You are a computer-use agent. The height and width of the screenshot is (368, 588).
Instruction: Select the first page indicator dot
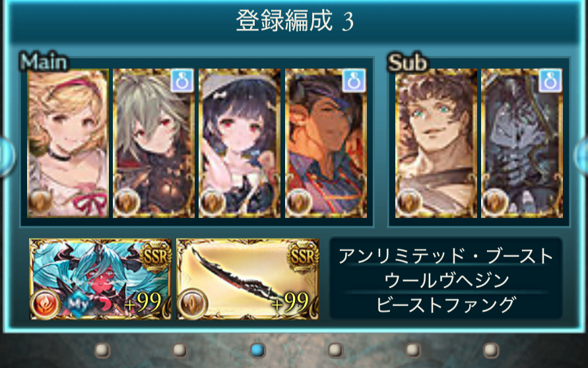tap(102, 350)
